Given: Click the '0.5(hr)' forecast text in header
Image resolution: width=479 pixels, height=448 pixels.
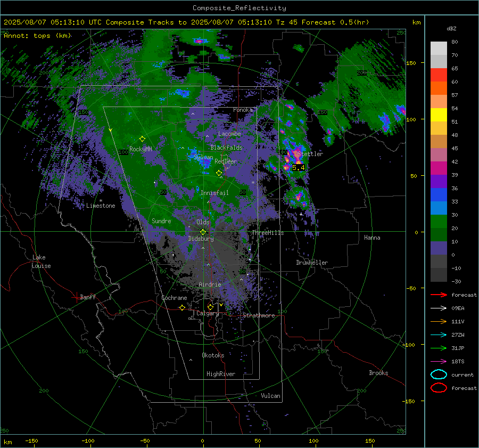Looking at the screenshot, I should [x=354, y=22].
